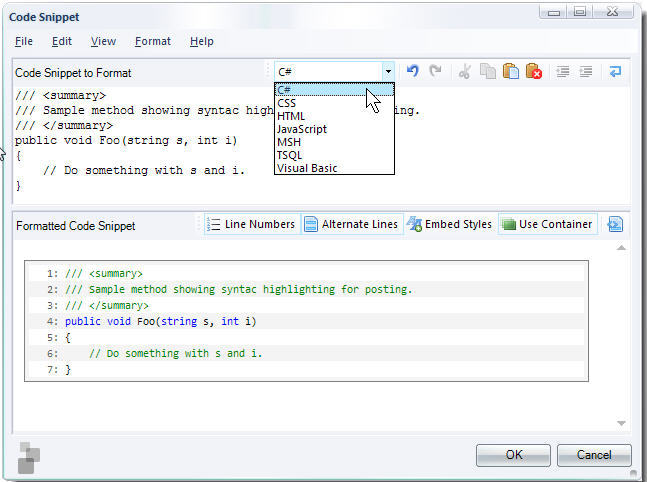Image resolution: width=647 pixels, height=482 pixels.
Task: Click the plugin logo at bottom left
Action: click(x=29, y=458)
